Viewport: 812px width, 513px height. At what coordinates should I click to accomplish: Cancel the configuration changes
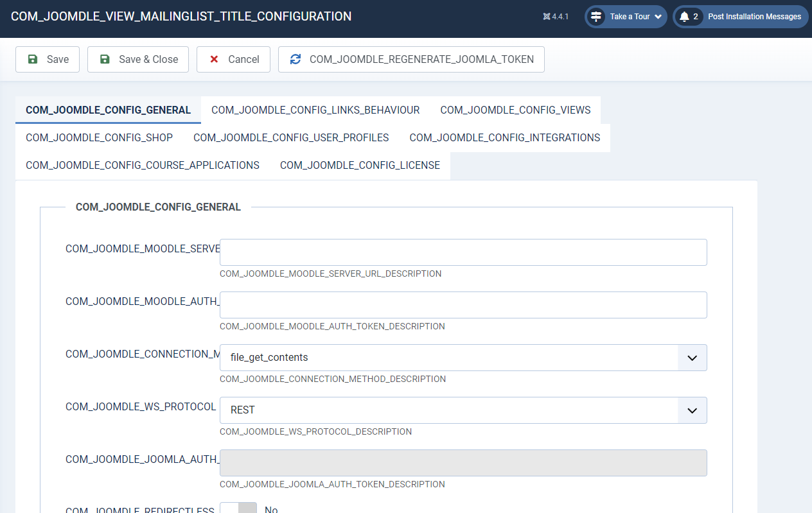(x=233, y=59)
